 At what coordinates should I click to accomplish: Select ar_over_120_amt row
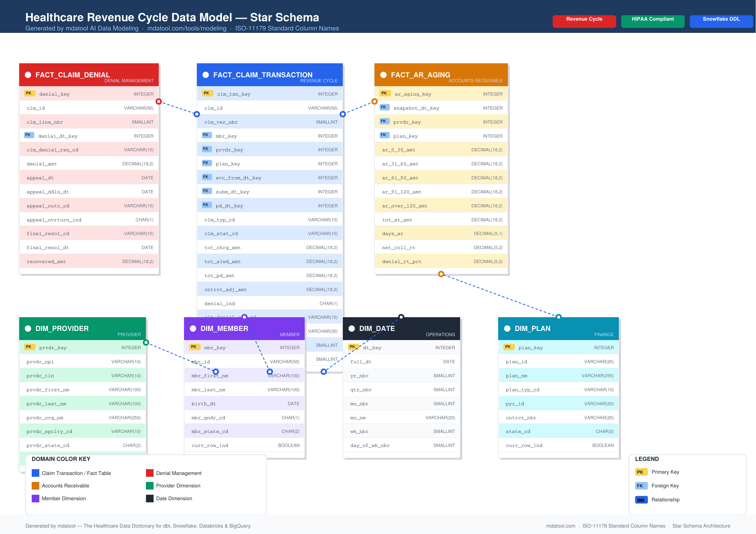[441, 206]
